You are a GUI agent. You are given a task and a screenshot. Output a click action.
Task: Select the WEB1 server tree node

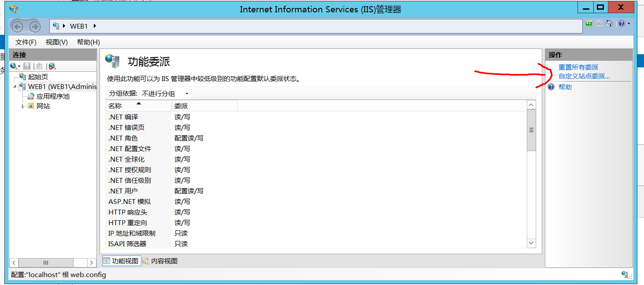pyautogui.click(x=62, y=87)
